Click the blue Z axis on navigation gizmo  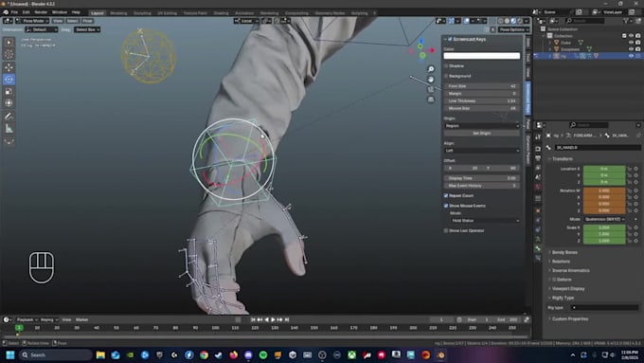click(x=421, y=41)
